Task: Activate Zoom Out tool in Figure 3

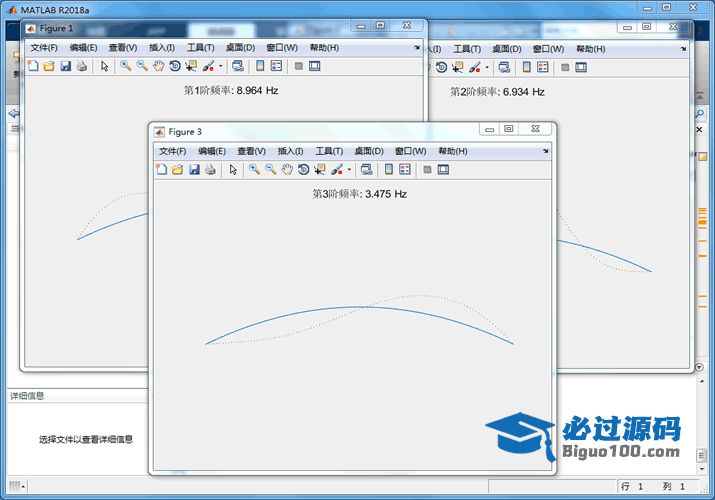Action: 271,170
